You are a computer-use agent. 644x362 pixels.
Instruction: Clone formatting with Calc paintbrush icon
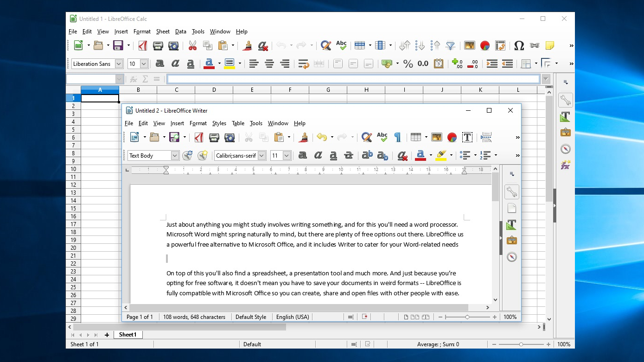point(248,45)
